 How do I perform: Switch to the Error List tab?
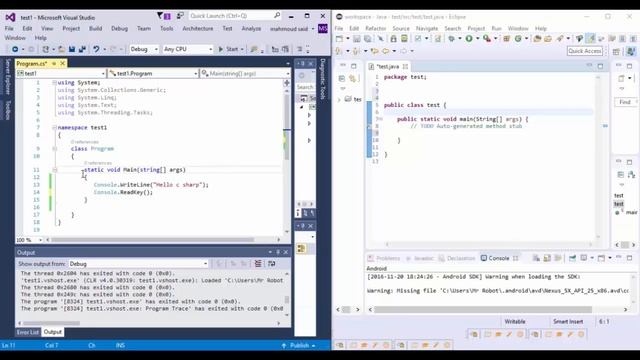coord(27,332)
